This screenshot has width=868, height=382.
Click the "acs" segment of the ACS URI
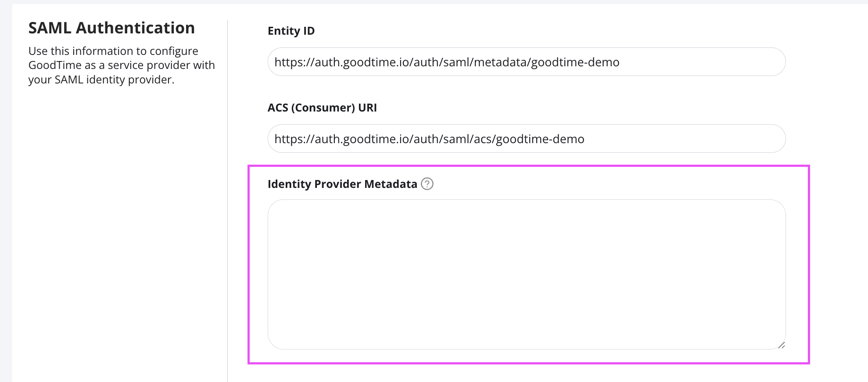(483, 139)
